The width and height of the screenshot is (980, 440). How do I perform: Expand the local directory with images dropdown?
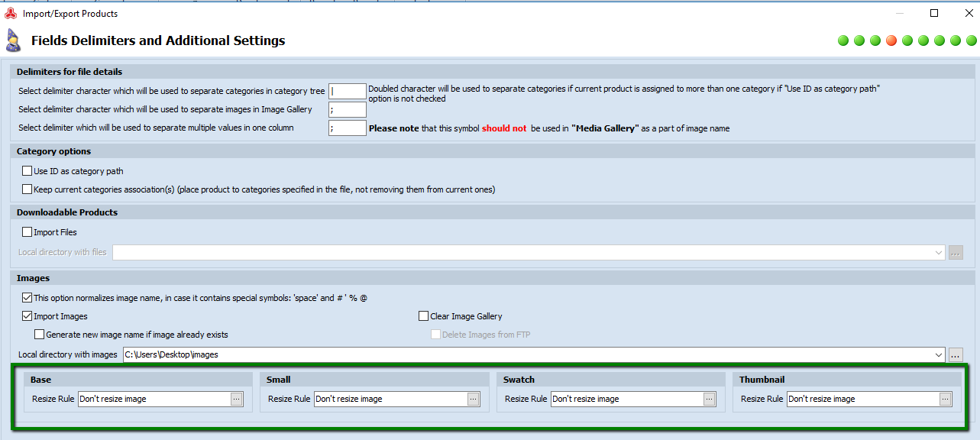tap(939, 354)
